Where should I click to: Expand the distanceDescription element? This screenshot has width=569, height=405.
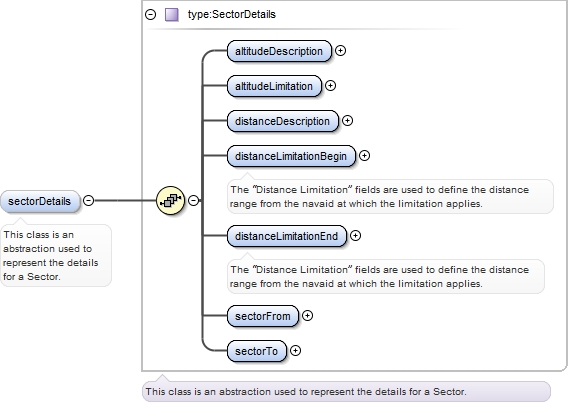[x=347, y=120]
